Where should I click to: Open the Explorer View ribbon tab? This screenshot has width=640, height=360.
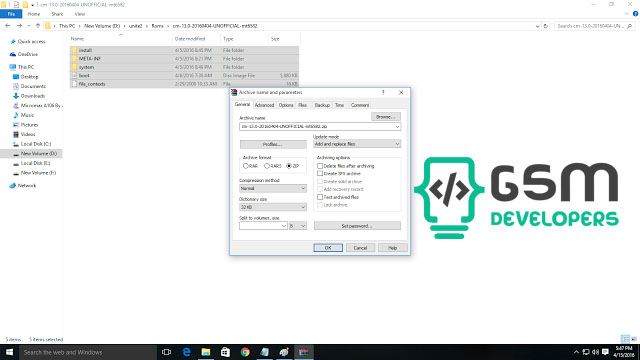(x=80, y=14)
